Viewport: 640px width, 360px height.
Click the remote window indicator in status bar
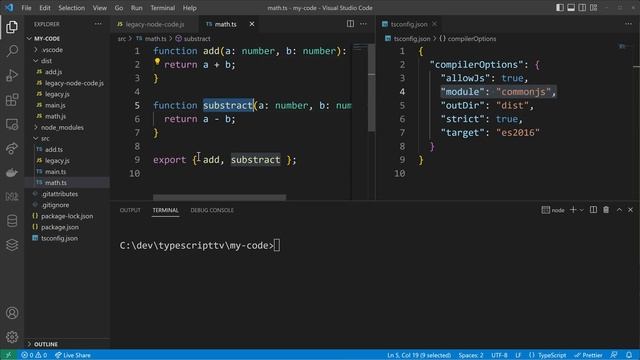click(8, 355)
